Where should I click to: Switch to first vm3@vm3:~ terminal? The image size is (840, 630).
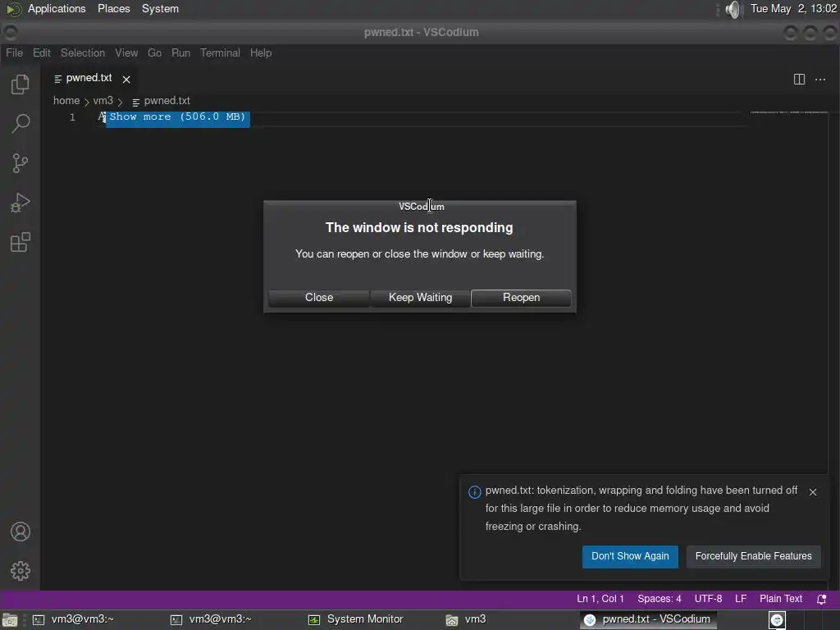click(x=75, y=620)
